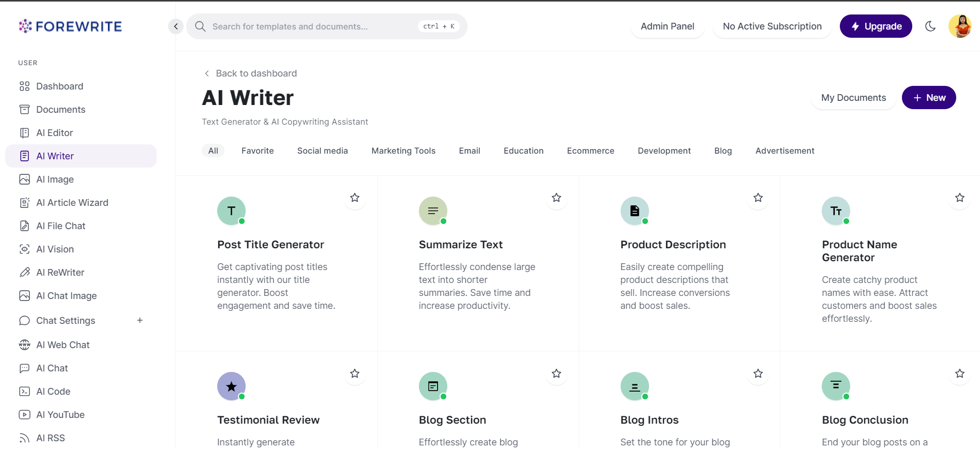Open AI Chat sidebar item

[x=81, y=368]
